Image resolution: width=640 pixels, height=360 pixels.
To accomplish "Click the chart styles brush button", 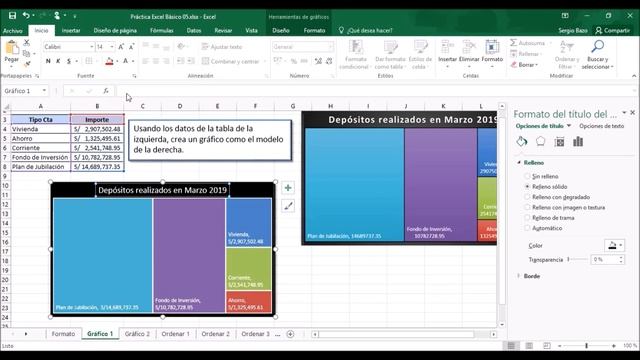I will pyautogui.click(x=288, y=207).
